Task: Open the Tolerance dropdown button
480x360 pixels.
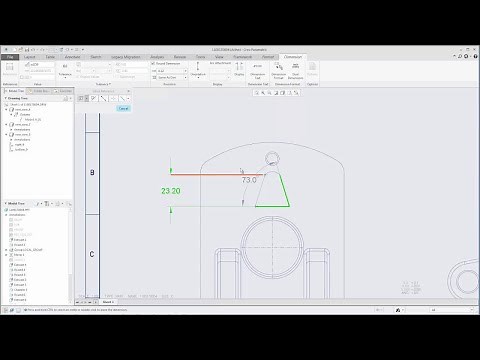Action: pos(65,70)
